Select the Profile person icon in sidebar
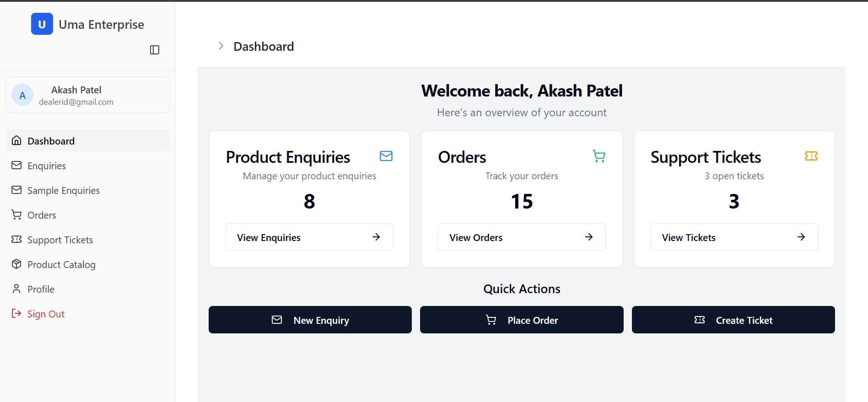Image resolution: width=868 pixels, height=402 pixels. (16, 289)
